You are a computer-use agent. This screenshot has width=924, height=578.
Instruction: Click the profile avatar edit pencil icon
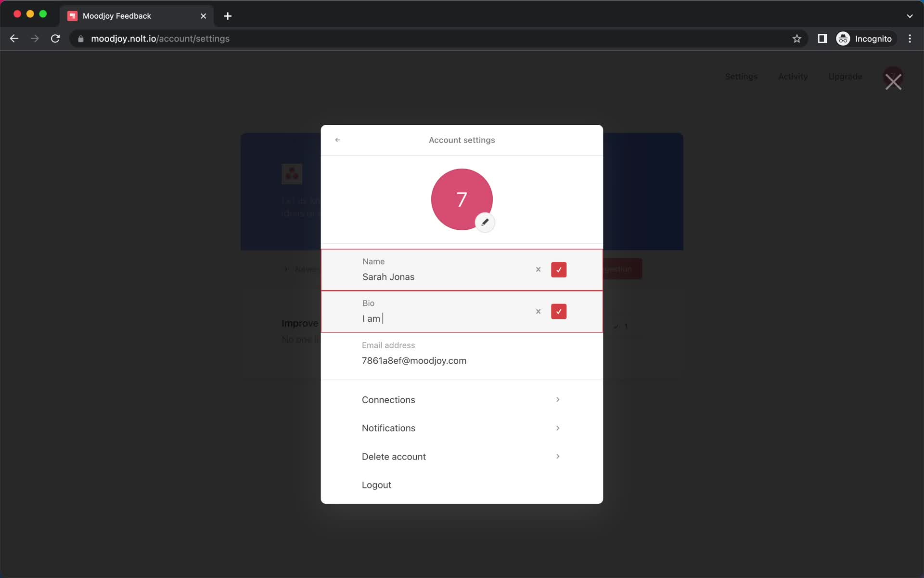coord(485,222)
